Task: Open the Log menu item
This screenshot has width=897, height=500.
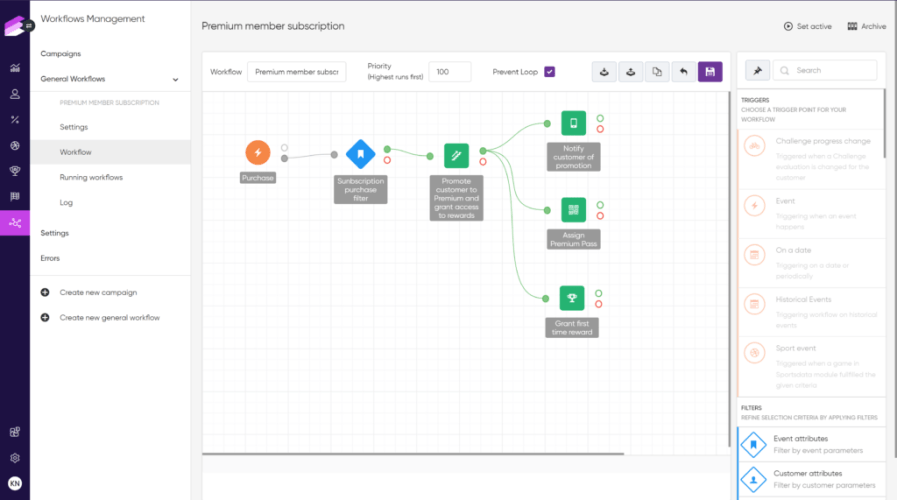Action: click(x=66, y=202)
